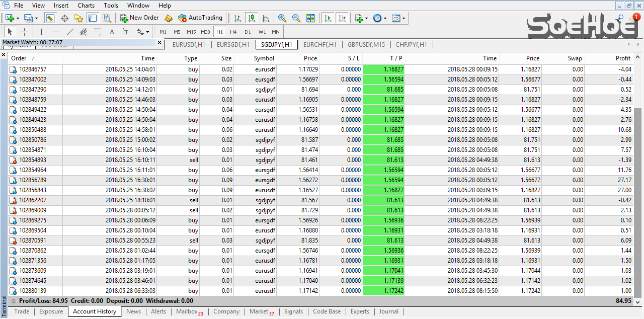Select the Crosshair cursor tool
Image resolution: width=644 pixels, height=319 pixels.
(x=24, y=32)
